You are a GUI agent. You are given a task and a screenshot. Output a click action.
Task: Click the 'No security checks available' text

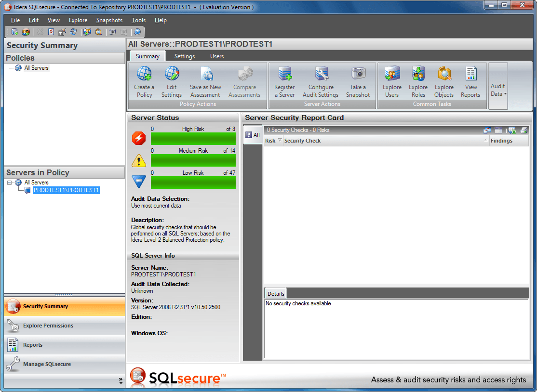(298, 303)
